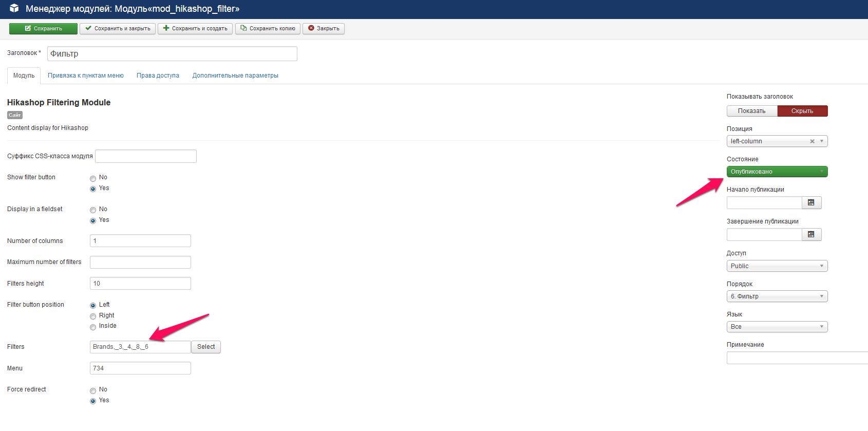868x431 pixels.
Task: Set Show filter button to No
Action: pyautogui.click(x=93, y=178)
